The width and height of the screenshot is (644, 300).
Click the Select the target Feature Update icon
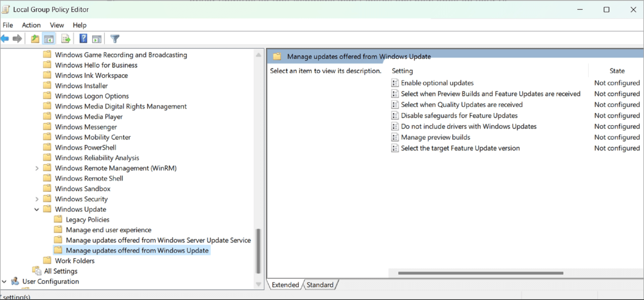(x=395, y=148)
